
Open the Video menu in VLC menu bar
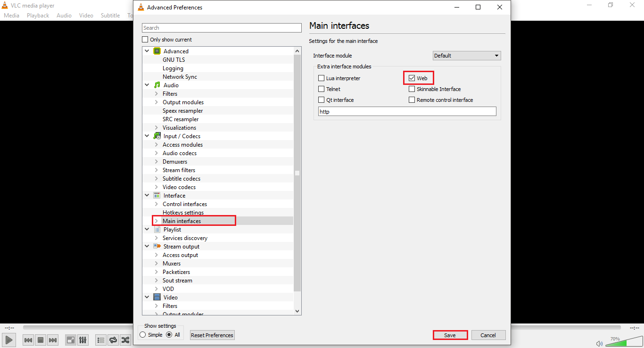(86, 16)
